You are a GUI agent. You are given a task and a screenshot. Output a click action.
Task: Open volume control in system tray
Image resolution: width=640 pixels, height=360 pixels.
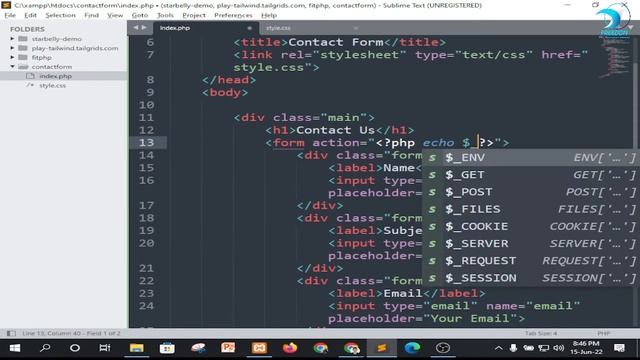click(x=558, y=348)
